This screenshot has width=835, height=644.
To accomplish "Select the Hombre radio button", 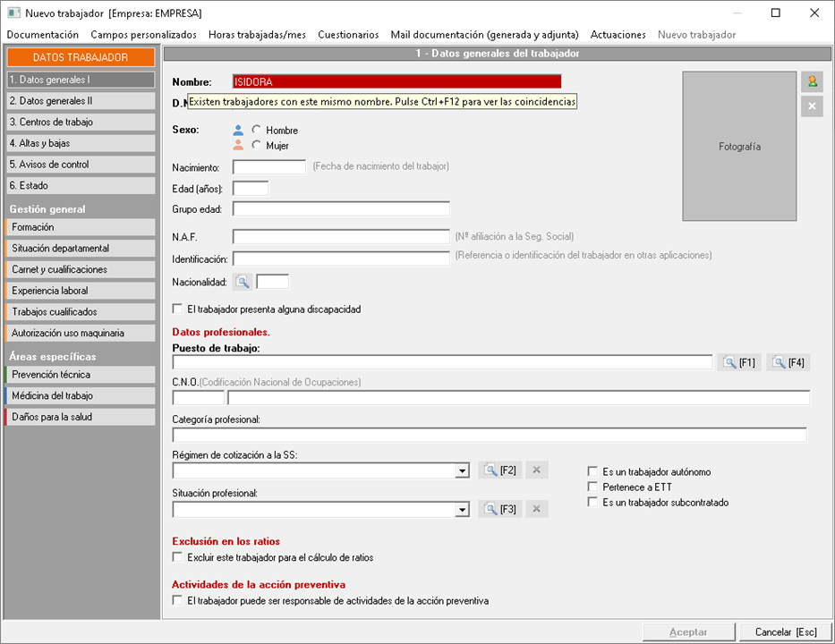I will pos(257,131).
